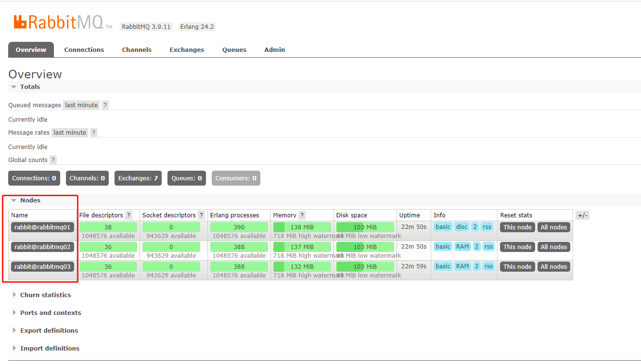641x364 pixels.
Task: Click rabbitmq01 disk space 103 MiB bar
Action: pos(365,227)
